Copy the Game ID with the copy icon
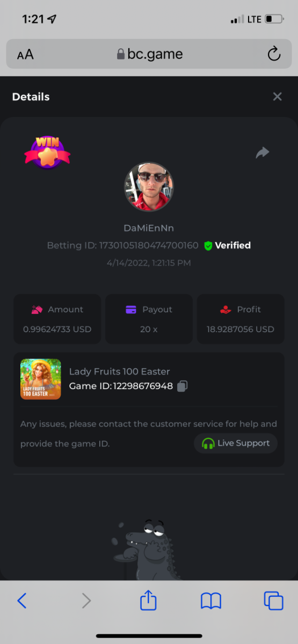 tap(183, 386)
